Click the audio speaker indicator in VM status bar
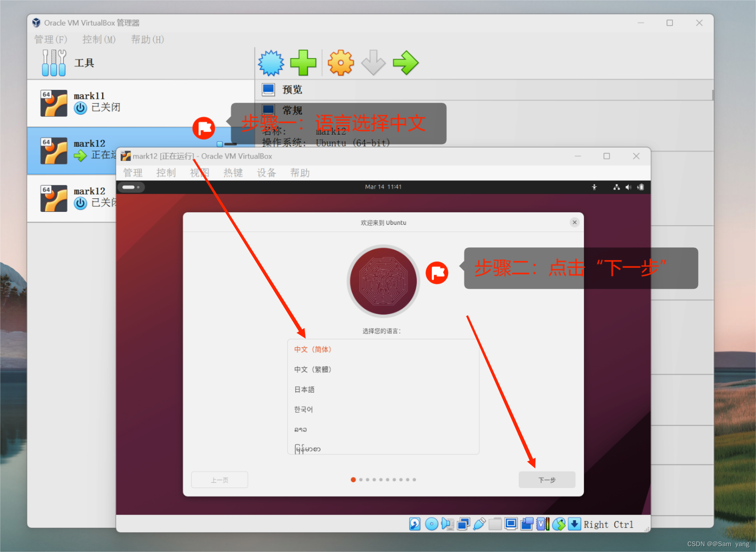The height and width of the screenshot is (552, 756). (448, 524)
